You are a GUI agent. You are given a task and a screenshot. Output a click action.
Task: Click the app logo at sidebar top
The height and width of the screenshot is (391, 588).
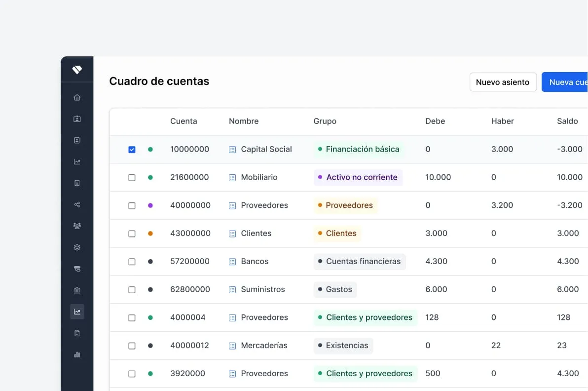pyautogui.click(x=77, y=69)
